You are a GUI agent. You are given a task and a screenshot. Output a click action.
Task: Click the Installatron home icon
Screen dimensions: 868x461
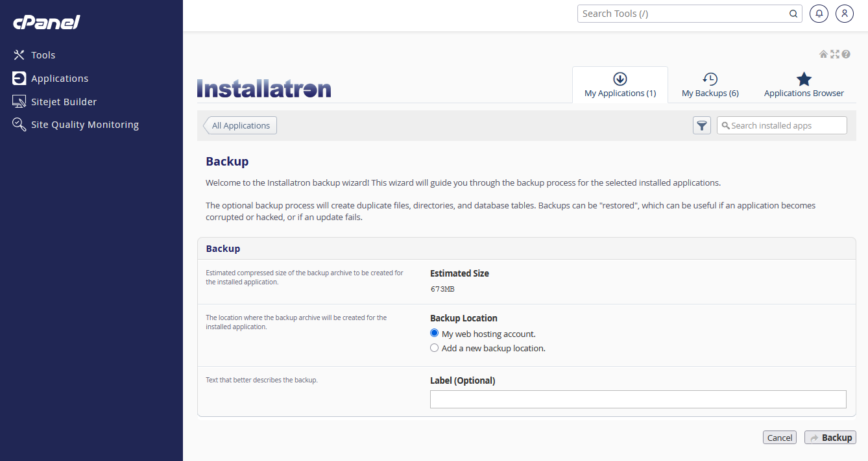coord(823,55)
